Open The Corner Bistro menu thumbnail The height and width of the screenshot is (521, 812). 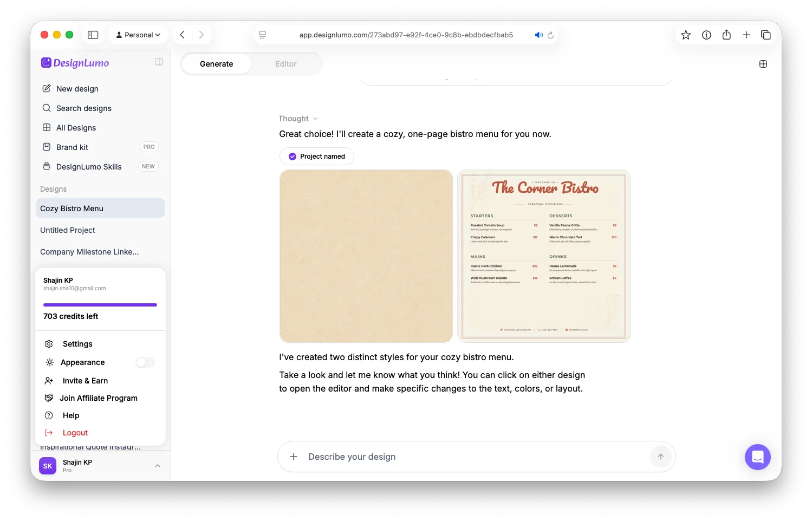[544, 256]
